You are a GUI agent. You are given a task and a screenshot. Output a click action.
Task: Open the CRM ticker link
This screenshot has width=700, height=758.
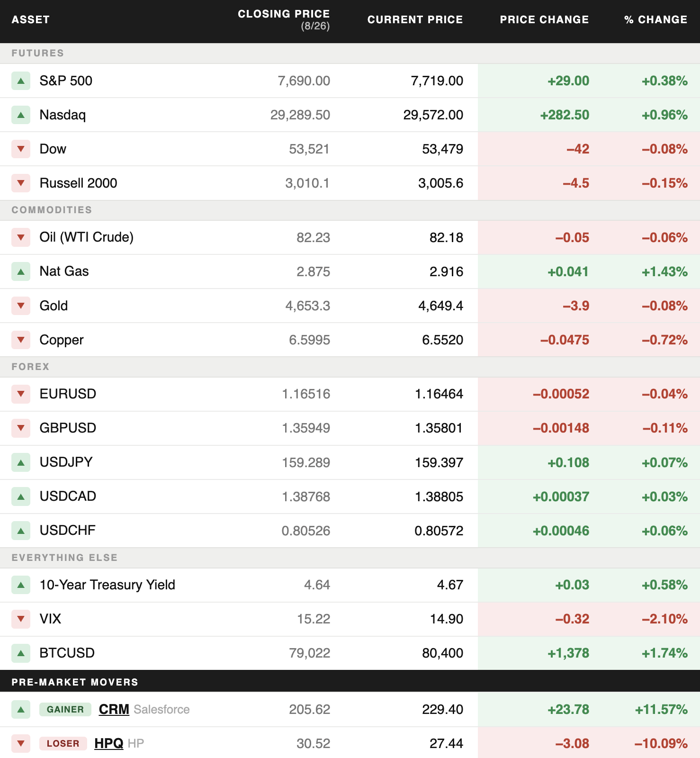(114, 709)
